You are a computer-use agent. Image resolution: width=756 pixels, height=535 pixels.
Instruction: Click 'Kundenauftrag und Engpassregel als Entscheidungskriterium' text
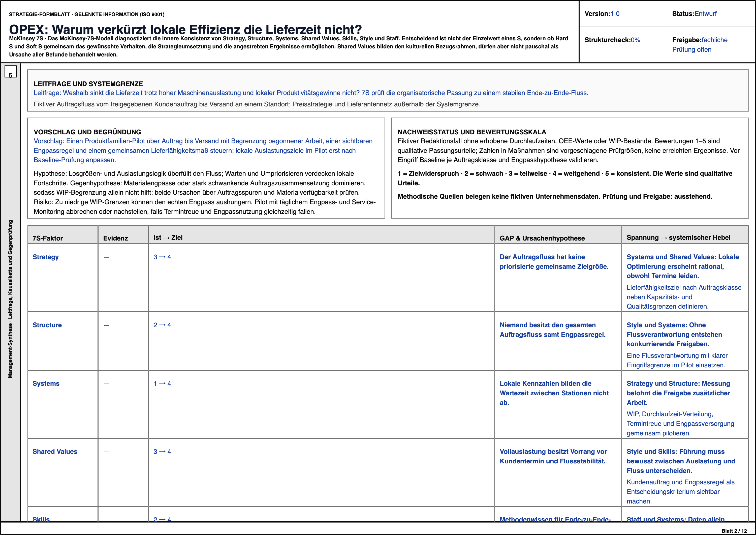[x=681, y=492]
